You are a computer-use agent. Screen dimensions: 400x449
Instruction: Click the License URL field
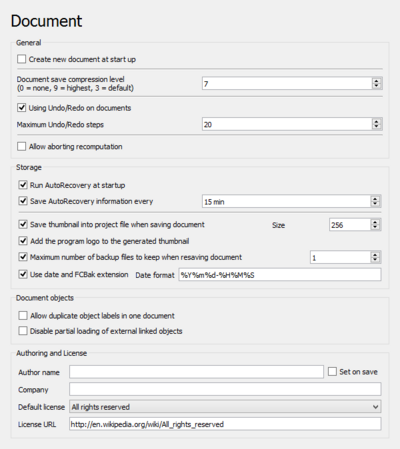coord(225,424)
